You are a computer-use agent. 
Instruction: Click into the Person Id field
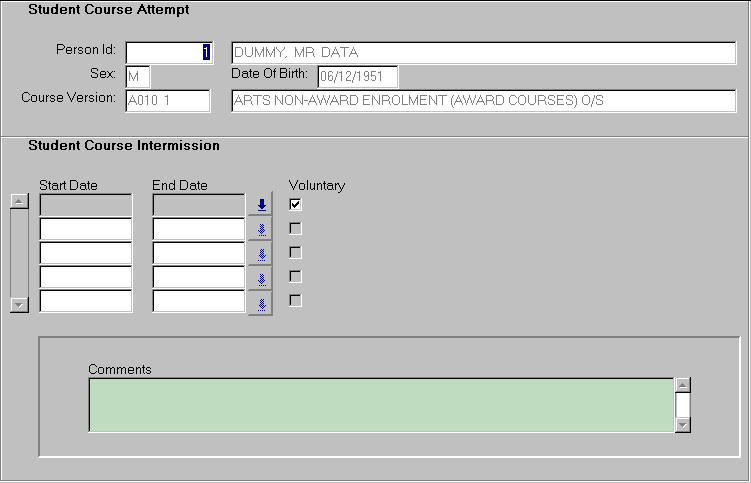point(169,53)
